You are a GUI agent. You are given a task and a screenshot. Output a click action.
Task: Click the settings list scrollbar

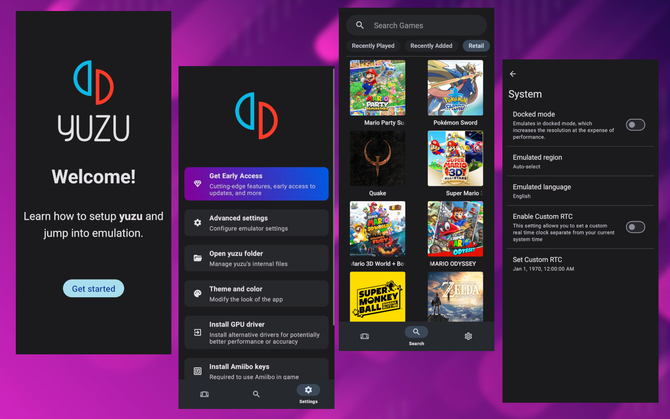[333, 196]
